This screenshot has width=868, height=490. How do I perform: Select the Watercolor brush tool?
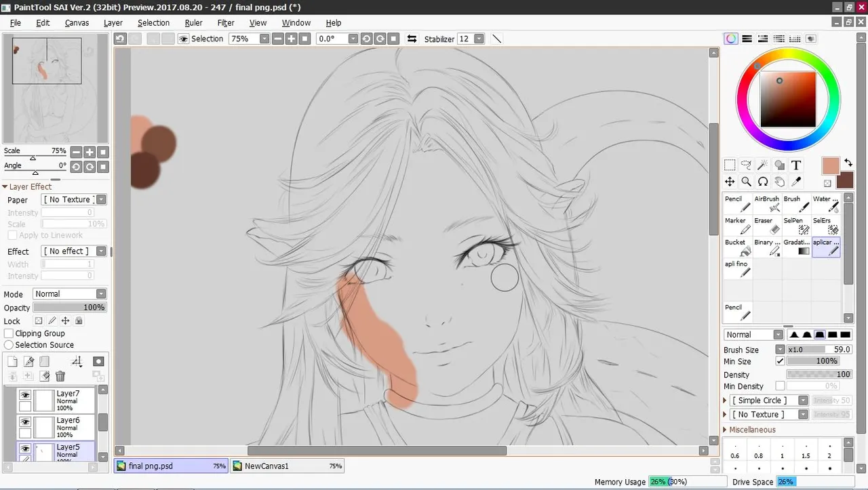pos(826,204)
